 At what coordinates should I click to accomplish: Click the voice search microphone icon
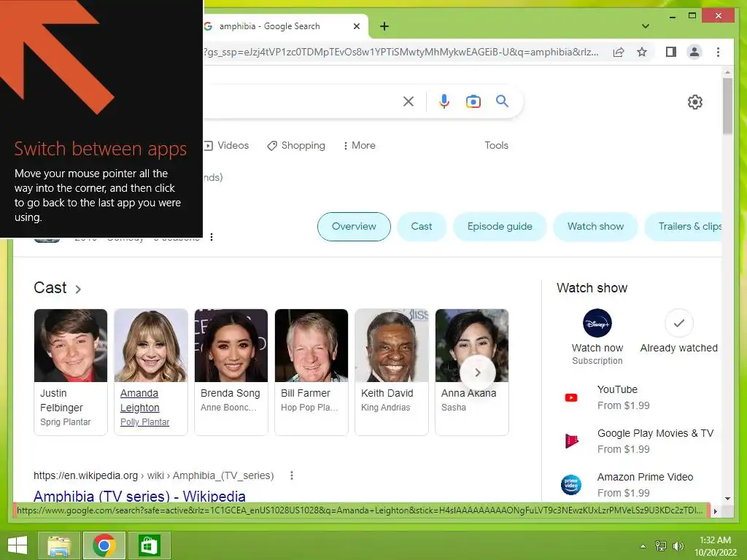pyautogui.click(x=444, y=101)
